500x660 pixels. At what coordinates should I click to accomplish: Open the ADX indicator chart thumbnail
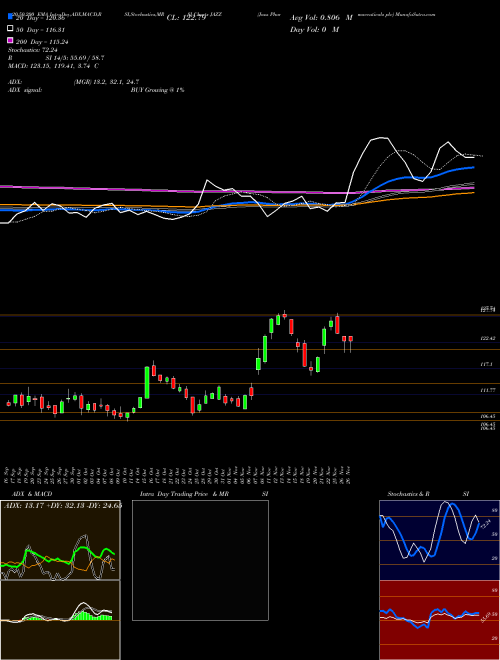click(60, 540)
